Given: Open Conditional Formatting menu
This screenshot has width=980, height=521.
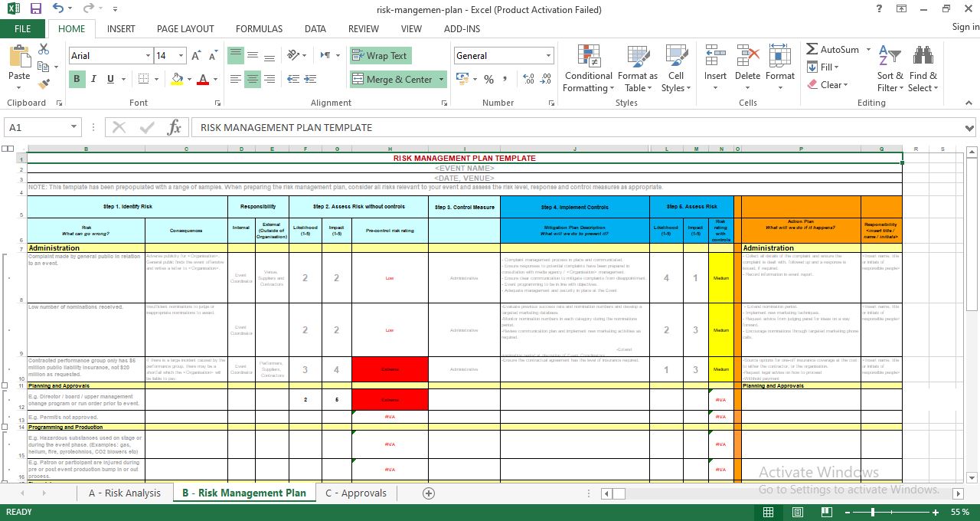Looking at the screenshot, I should 588,69.
